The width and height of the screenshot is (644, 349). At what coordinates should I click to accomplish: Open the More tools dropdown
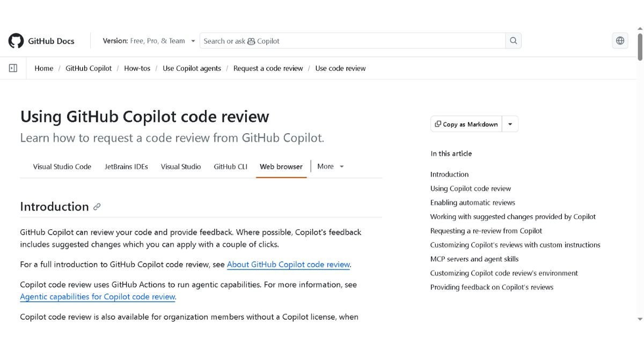(331, 166)
